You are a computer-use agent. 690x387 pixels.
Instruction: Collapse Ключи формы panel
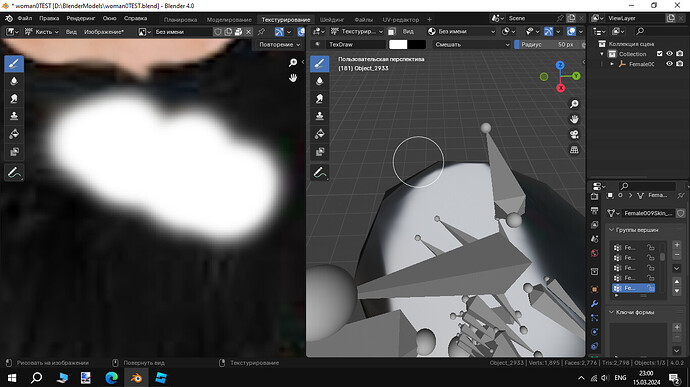click(x=611, y=312)
